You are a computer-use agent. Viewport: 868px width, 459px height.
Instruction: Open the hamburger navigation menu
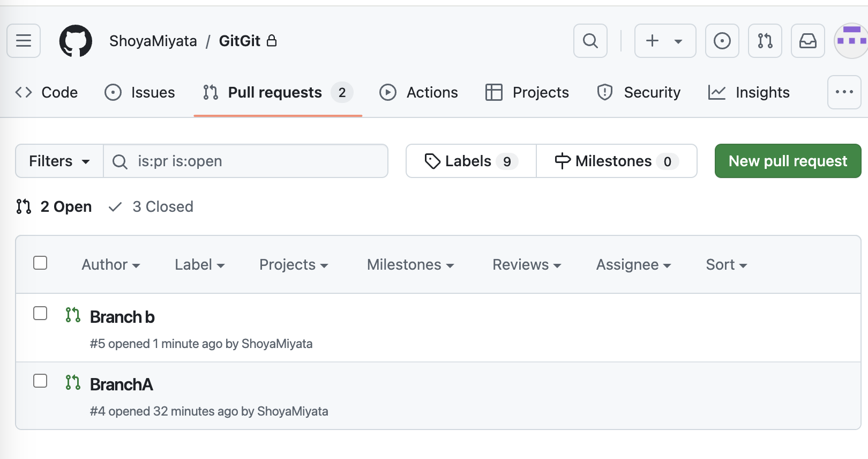point(24,41)
